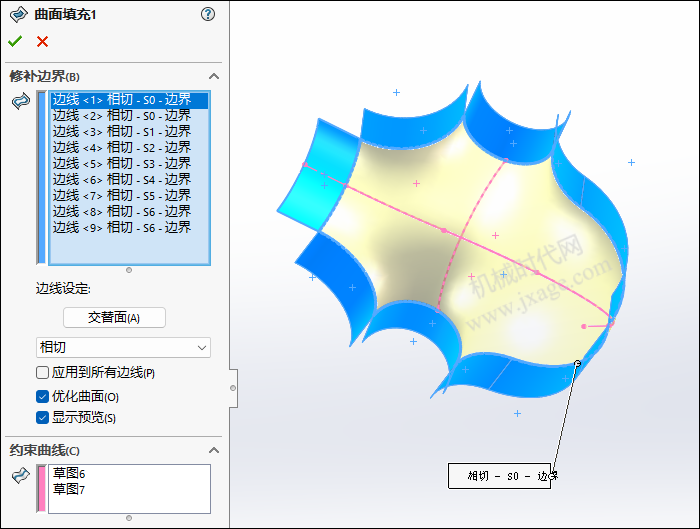Select 边线<3> 相切 - S1 - 边界 entry

[129, 132]
